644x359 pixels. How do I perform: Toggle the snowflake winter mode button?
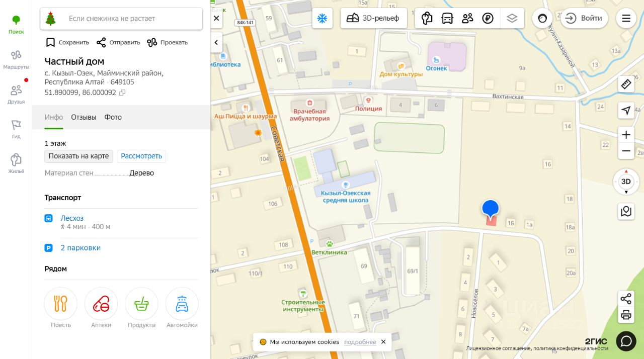[x=322, y=19]
